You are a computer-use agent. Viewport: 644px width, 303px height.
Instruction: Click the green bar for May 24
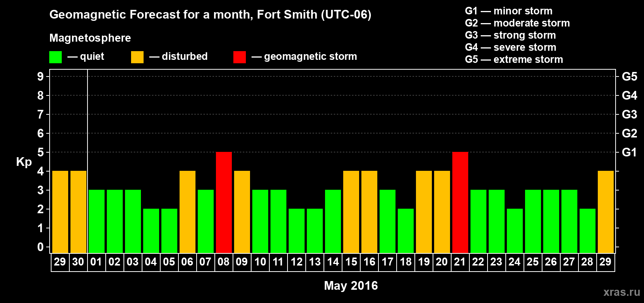515,231
